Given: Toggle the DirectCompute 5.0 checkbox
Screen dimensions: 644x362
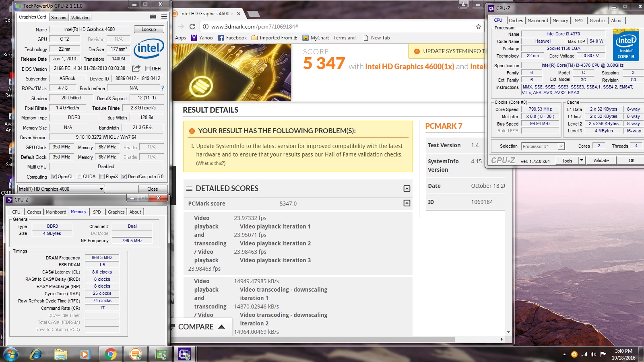Looking at the screenshot, I should (124, 177).
